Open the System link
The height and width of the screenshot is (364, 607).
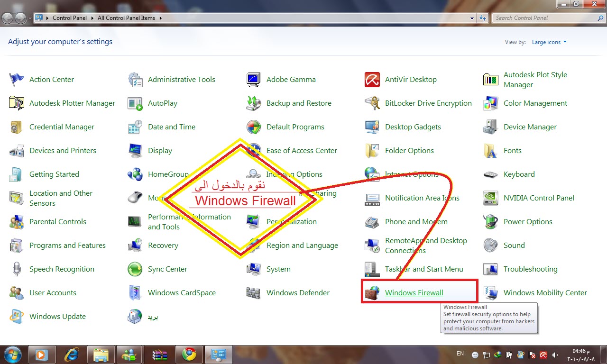point(278,269)
